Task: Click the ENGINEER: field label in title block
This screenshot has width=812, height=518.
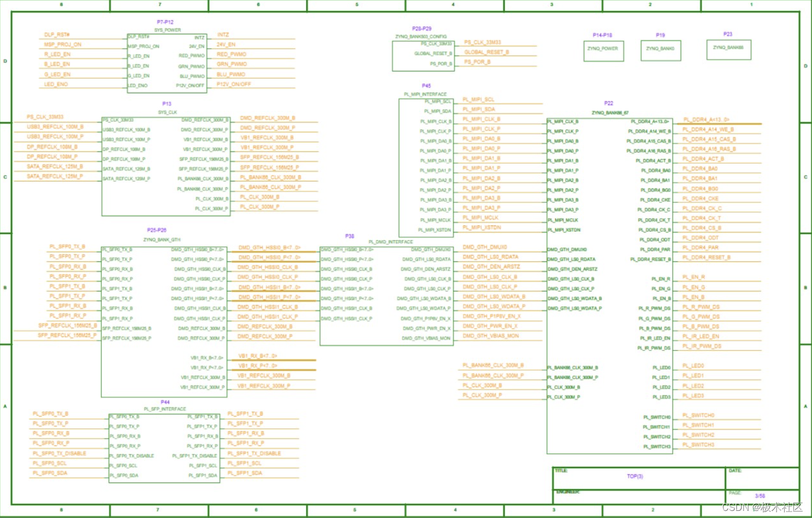Action: (567, 492)
